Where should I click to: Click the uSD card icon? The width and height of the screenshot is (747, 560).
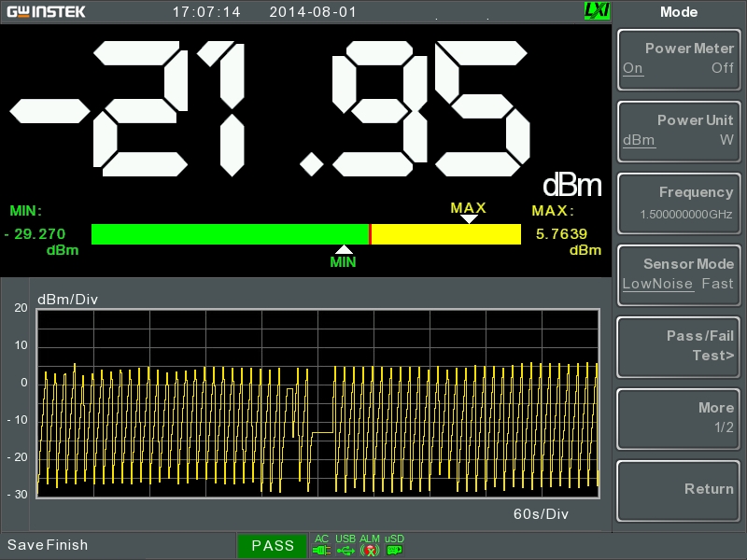(x=394, y=551)
